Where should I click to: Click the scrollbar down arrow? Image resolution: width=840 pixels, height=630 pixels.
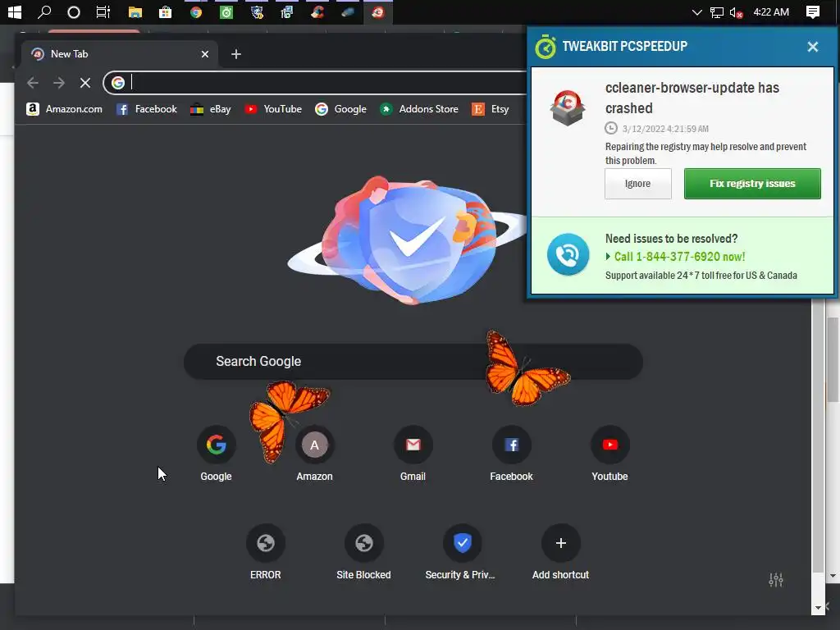(818, 608)
